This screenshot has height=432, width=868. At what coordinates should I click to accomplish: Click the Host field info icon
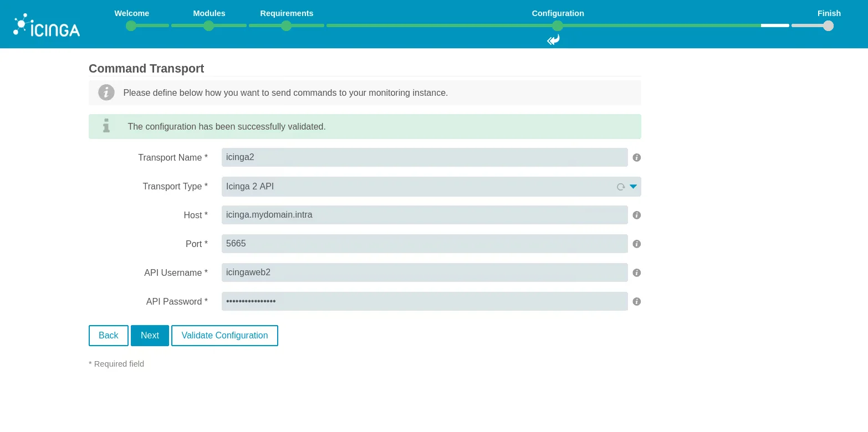click(636, 215)
